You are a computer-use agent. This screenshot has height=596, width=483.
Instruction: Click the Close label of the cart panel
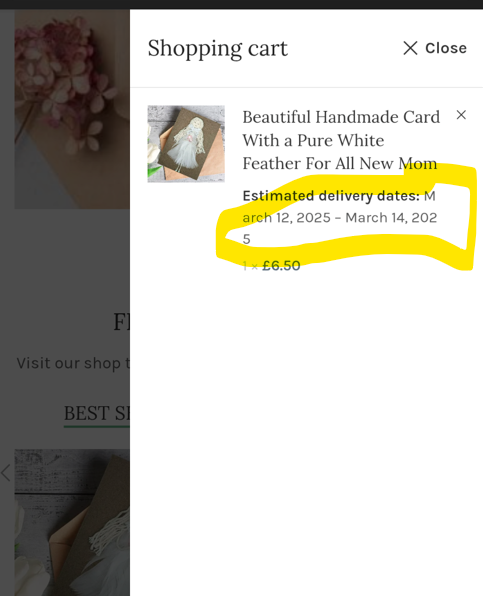[446, 48]
